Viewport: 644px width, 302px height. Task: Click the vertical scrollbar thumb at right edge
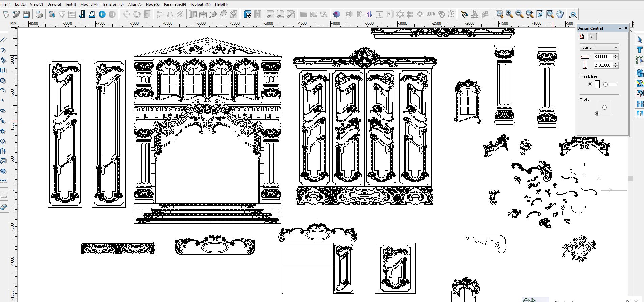pyautogui.click(x=630, y=178)
